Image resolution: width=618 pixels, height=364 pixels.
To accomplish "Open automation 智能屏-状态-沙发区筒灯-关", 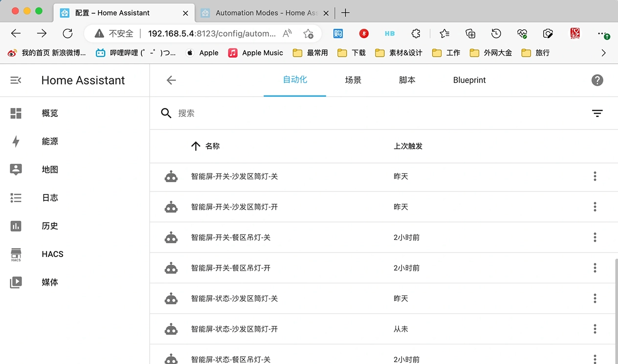I will tap(234, 299).
